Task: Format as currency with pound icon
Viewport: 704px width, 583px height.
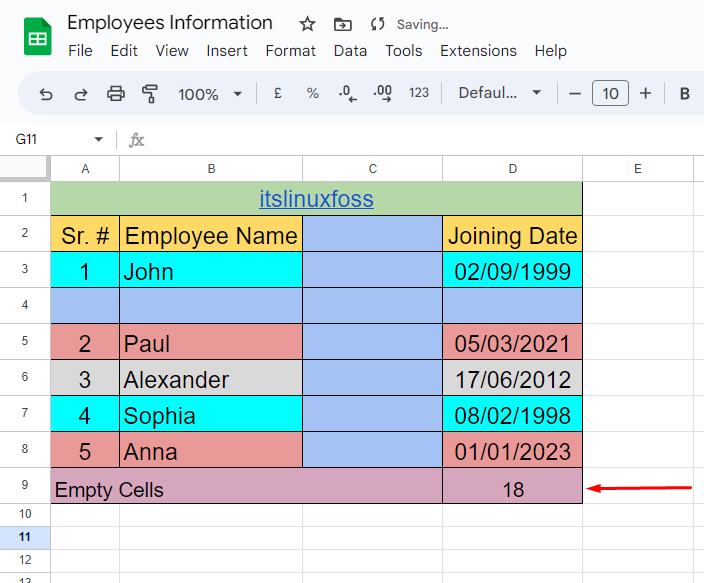Action: pos(277,93)
